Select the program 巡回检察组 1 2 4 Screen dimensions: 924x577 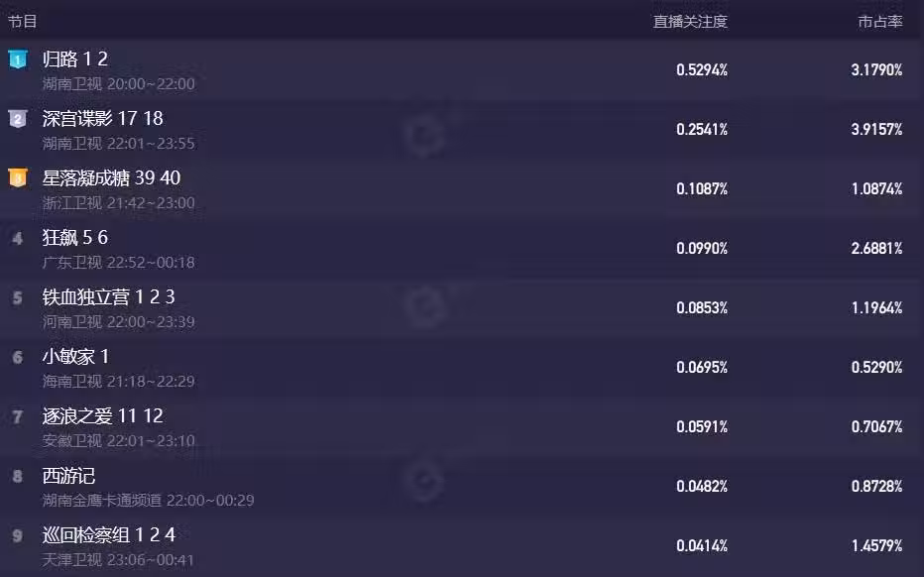[108, 535]
